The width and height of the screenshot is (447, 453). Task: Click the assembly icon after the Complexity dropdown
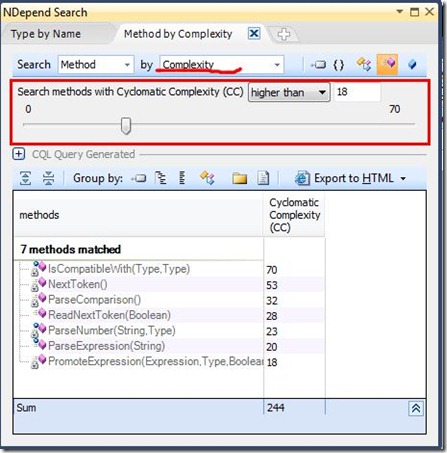[318, 64]
